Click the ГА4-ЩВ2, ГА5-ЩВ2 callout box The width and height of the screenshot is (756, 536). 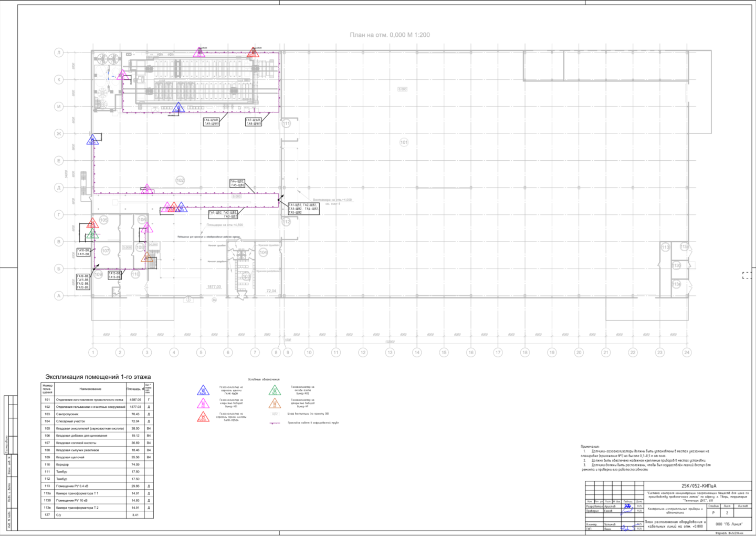[x=237, y=183]
